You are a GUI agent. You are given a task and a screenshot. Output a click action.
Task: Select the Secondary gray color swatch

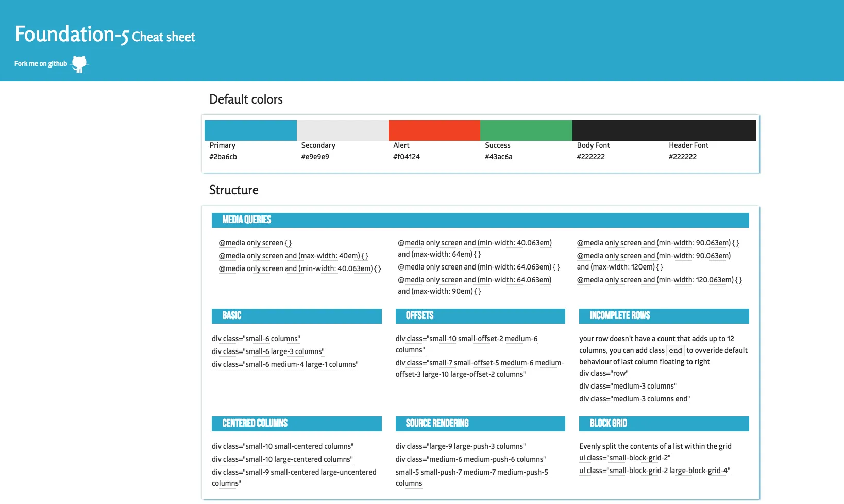[x=343, y=130]
